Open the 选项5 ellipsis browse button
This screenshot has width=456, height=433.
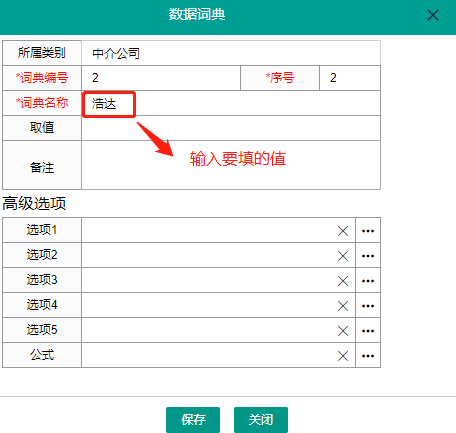tap(368, 330)
